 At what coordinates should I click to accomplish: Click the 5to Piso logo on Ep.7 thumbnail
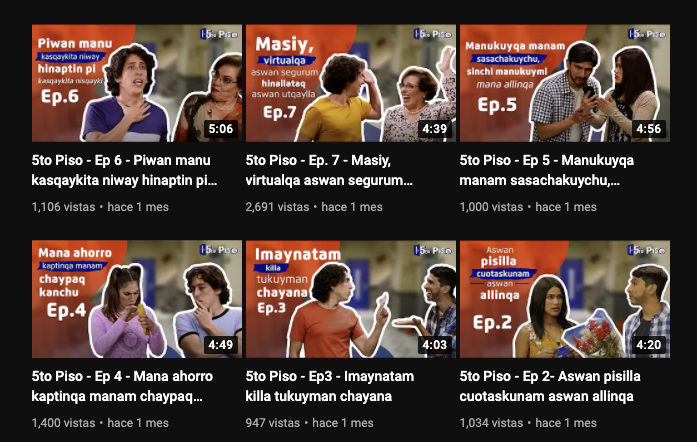[433, 34]
